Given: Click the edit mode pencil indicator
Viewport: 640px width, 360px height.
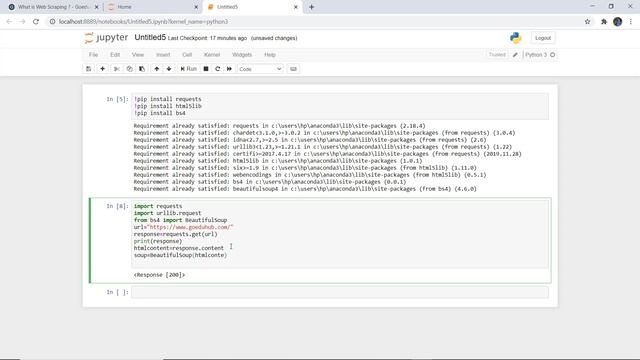Looking at the screenshot, I should click(x=516, y=55).
